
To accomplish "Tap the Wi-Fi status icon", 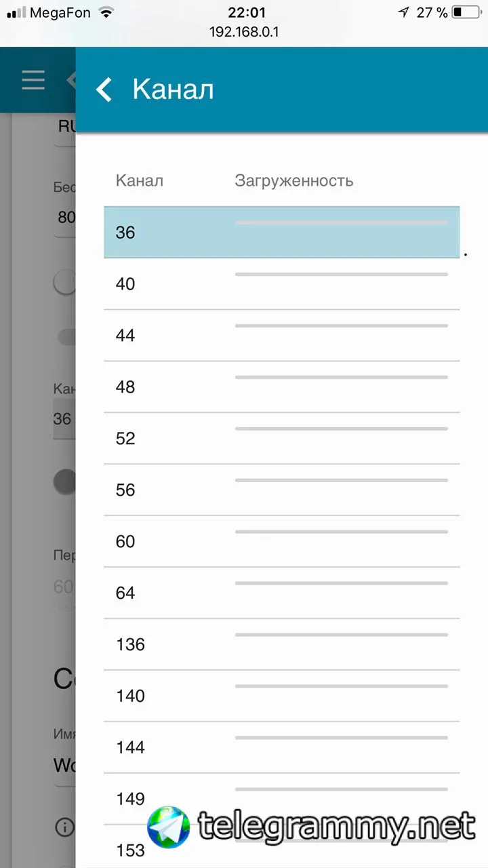I will coord(106,12).
